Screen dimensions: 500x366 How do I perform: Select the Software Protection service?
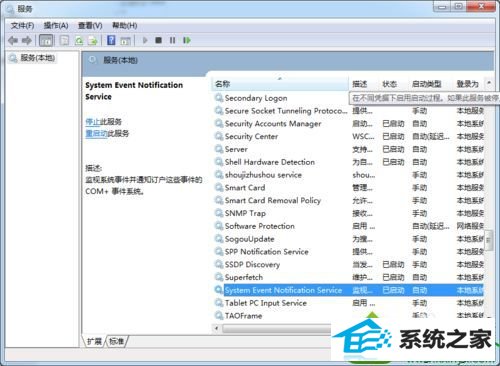coord(349,226)
